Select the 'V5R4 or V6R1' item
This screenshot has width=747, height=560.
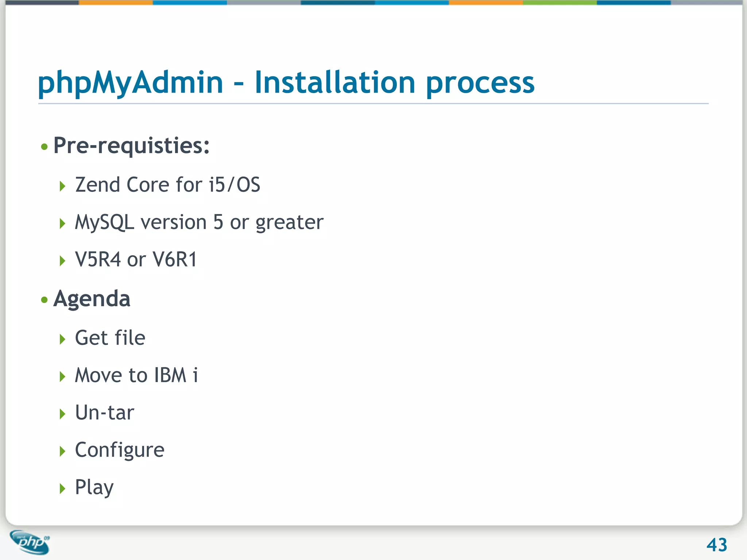pyautogui.click(x=136, y=260)
